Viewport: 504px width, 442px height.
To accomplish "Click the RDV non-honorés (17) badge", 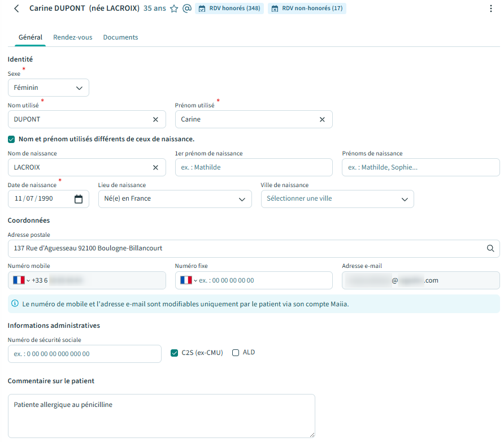I will pyautogui.click(x=307, y=8).
